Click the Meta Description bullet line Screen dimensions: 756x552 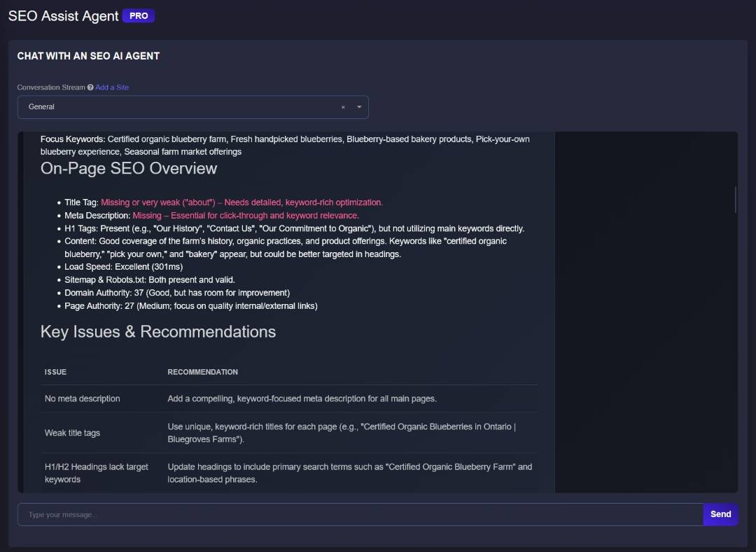pos(211,216)
